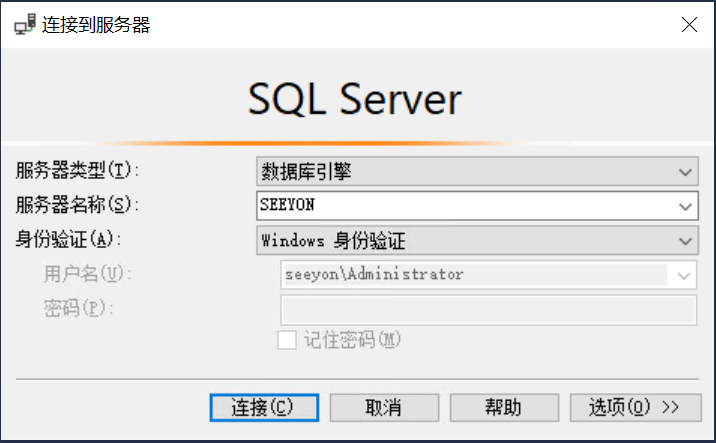The image size is (716, 443).
Task: Open help with the 帮助 button
Action: coord(504,407)
